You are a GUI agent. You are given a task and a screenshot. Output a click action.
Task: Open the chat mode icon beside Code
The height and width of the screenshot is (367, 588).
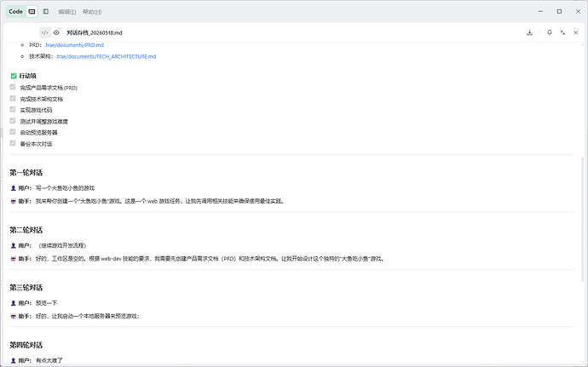point(32,12)
